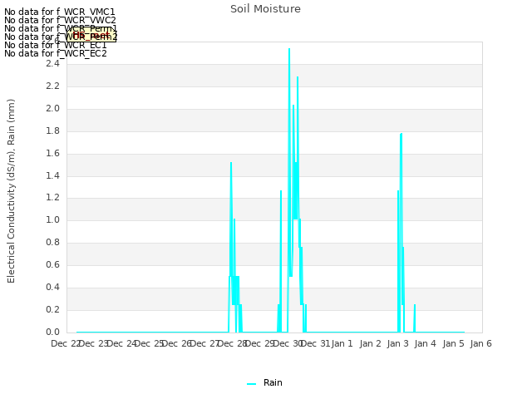Viewport: 532px width, 399px height.
Task: Click the y-axis tick label 1.2
Action: pyautogui.click(x=52, y=198)
